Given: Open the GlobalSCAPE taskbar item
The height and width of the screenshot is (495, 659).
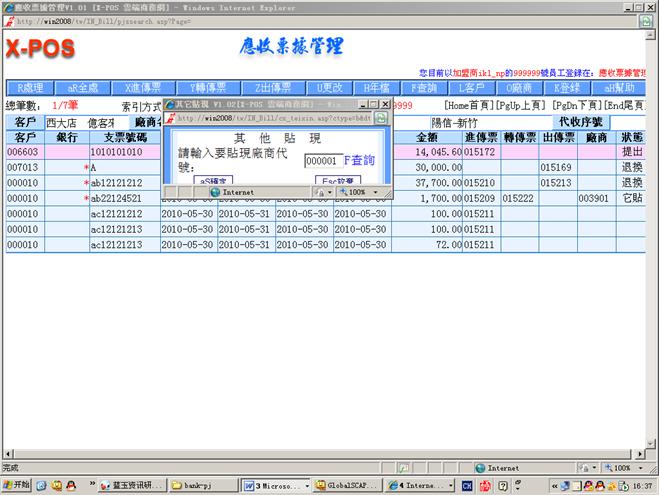Looking at the screenshot, I should 347,485.
